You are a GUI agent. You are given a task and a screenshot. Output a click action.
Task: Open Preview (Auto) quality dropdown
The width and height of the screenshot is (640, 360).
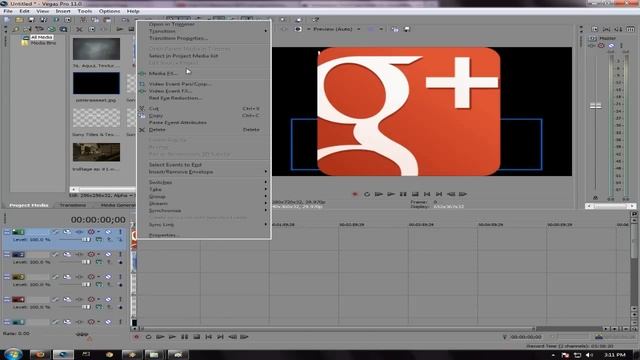click(x=336, y=29)
